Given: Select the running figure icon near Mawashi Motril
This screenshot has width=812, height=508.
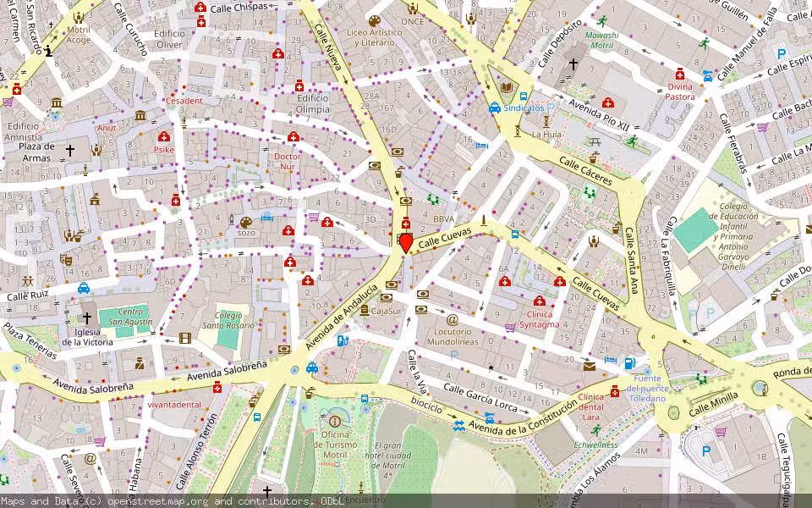Looking at the screenshot, I should [603, 20].
